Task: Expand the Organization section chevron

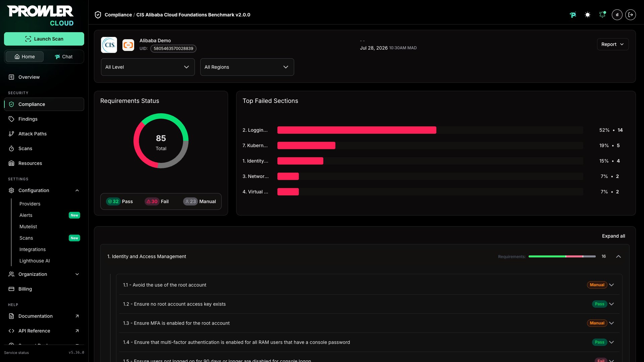Action: [77, 274]
